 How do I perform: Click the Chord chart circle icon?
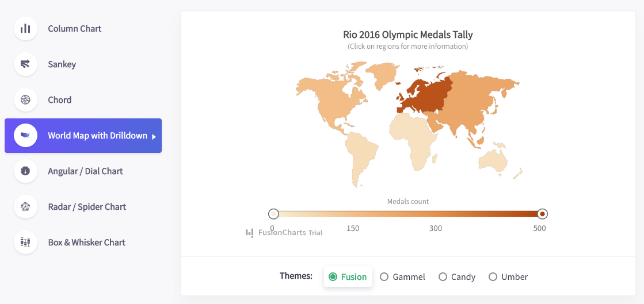coord(25,99)
